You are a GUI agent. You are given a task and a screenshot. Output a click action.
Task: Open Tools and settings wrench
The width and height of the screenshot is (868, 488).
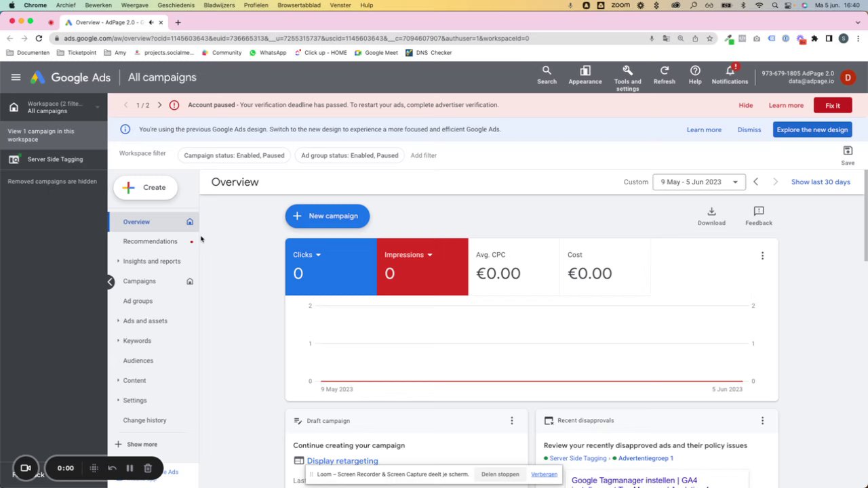[x=627, y=78]
